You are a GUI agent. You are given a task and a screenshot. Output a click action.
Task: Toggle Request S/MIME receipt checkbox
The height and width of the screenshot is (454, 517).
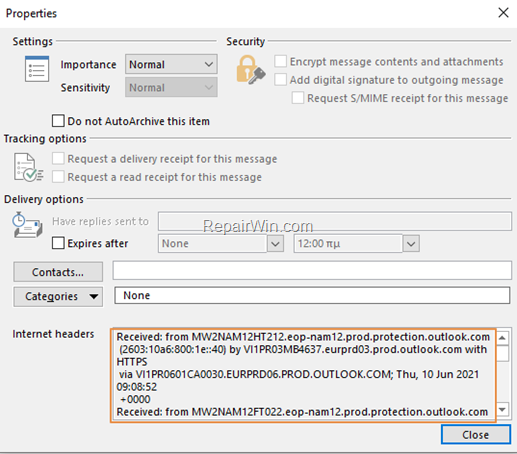298,98
